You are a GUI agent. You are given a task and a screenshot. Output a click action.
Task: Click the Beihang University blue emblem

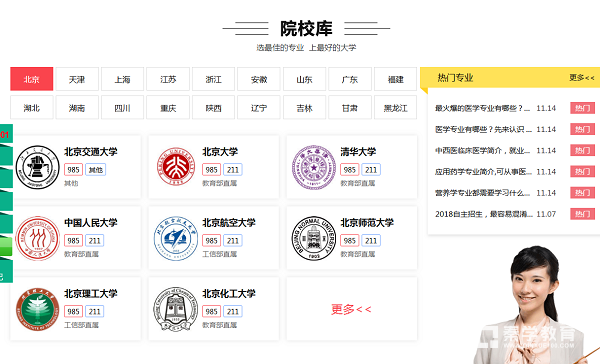coord(176,238)
